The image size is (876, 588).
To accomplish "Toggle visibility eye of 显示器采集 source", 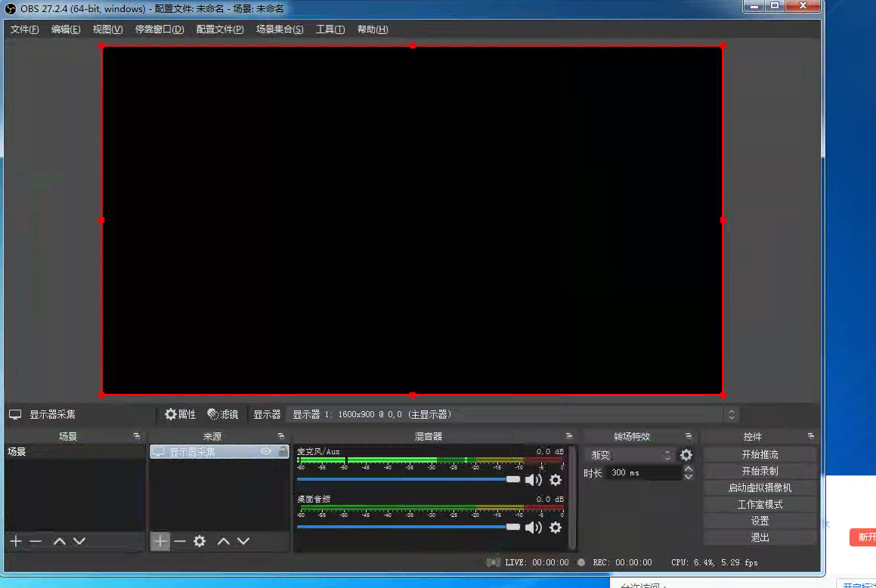I will coord(266,451).
